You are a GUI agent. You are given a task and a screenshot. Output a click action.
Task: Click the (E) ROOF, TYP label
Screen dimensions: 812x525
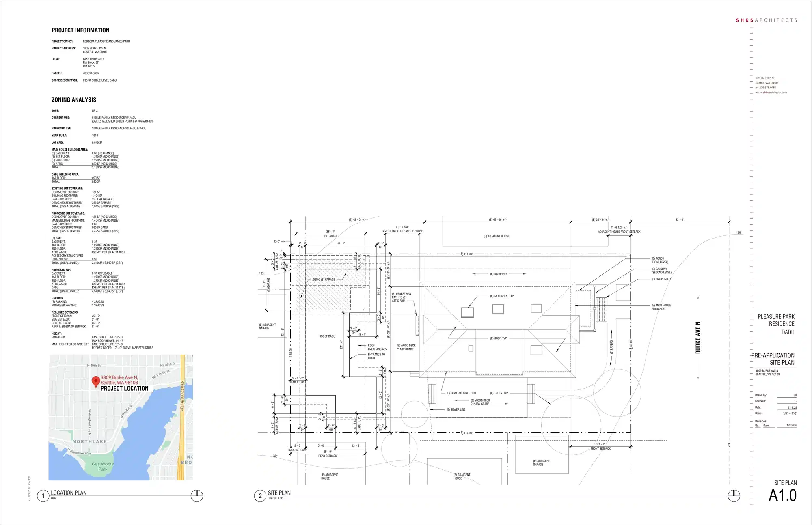point(498,338)
